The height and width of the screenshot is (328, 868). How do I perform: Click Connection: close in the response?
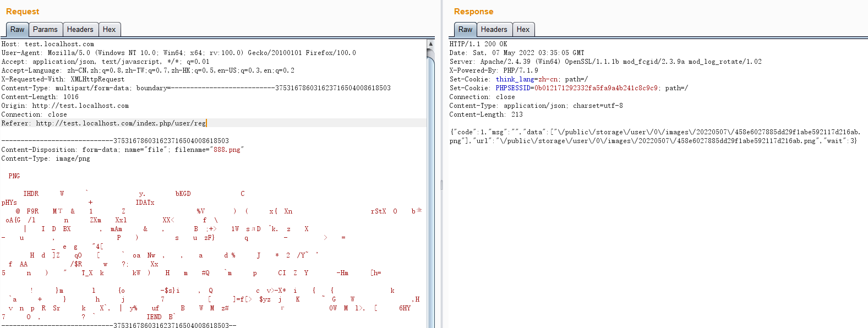point(482,97)
